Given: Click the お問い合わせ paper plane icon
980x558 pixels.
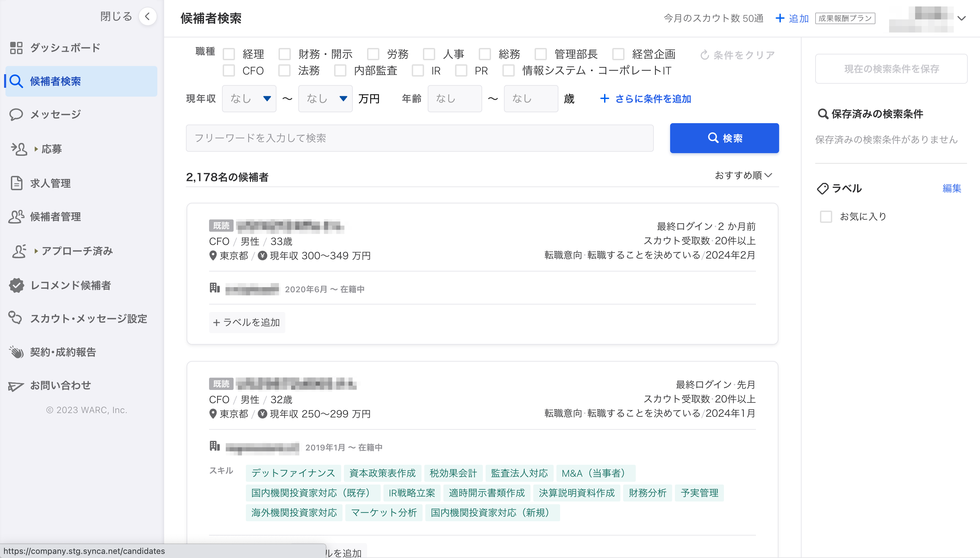Looking at the screenshot, I should (16, 386).
